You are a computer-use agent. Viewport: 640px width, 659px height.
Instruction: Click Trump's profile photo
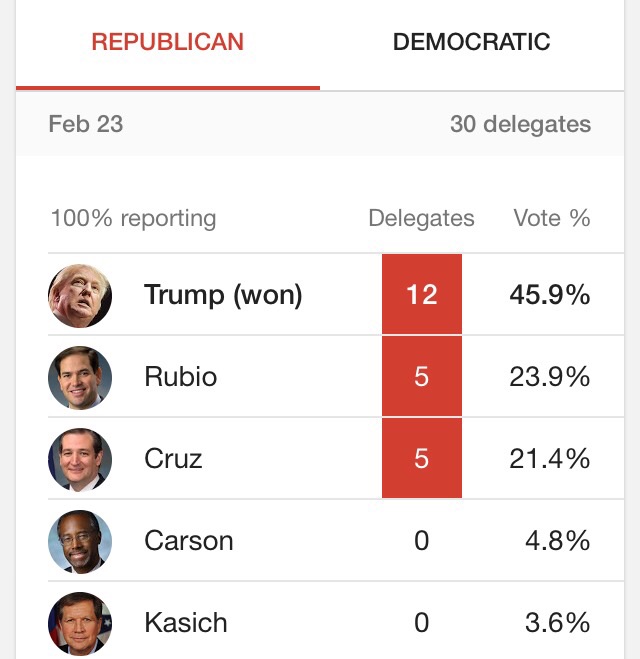tap(80, 295)
